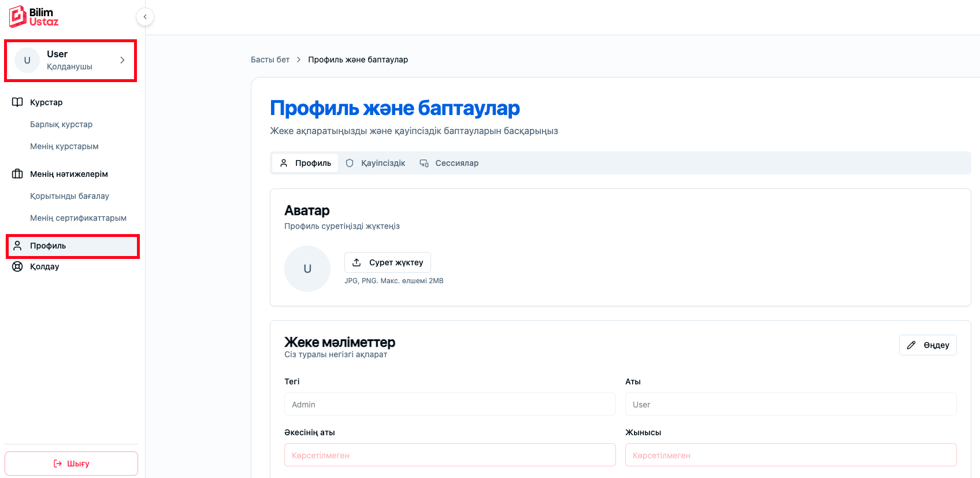Click the breadcrumb chevron after Басты бет

point(299,60)
